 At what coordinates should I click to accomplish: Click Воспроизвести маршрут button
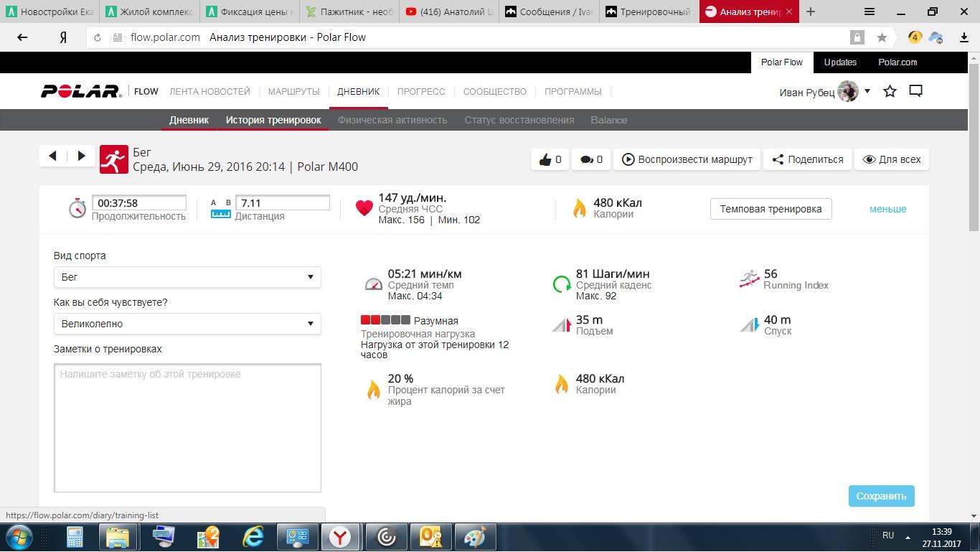click(687, 159)
